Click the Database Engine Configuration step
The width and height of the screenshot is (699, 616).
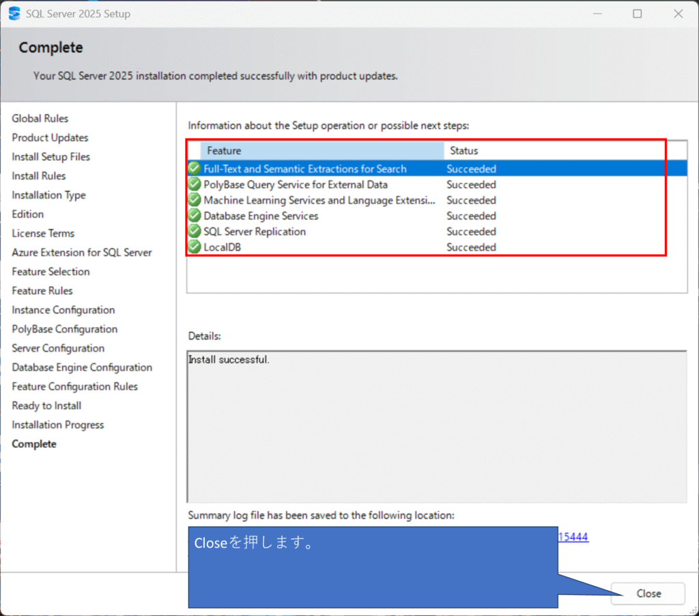point(82,367)
